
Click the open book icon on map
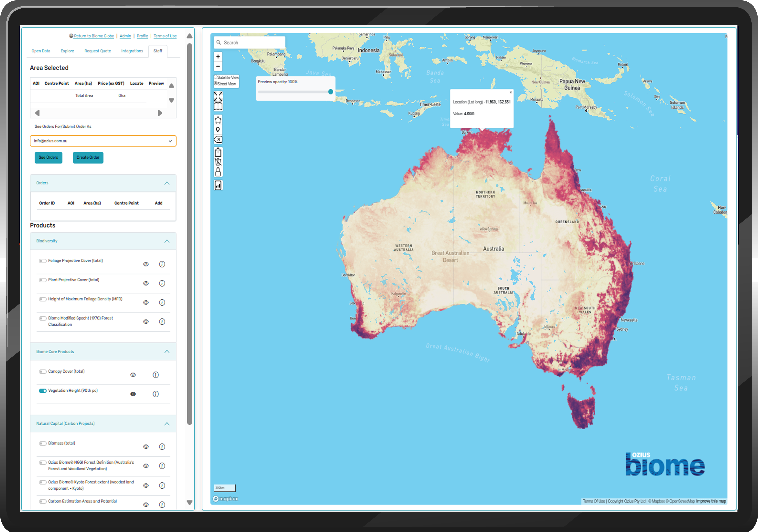218,107
